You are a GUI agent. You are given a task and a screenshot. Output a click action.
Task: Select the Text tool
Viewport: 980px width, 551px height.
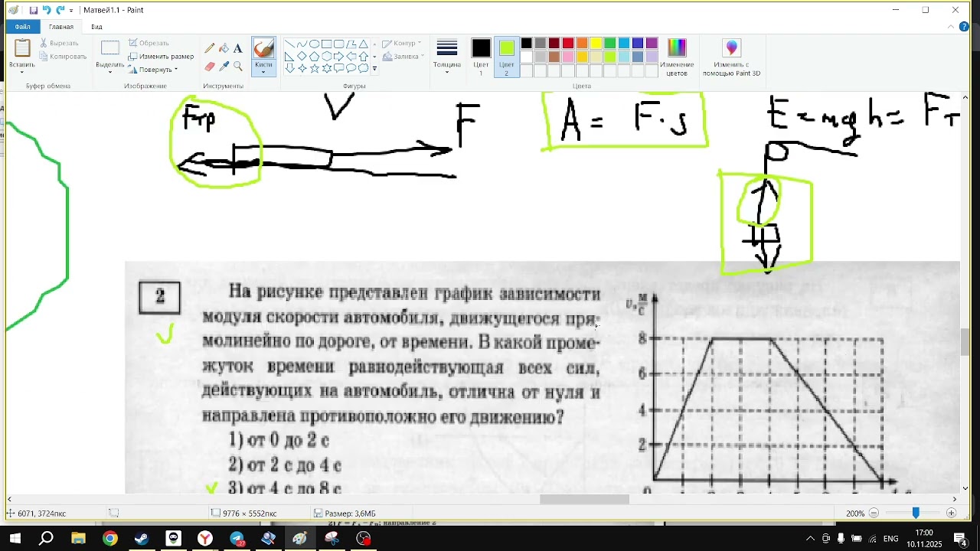click(x=238, y=48)
